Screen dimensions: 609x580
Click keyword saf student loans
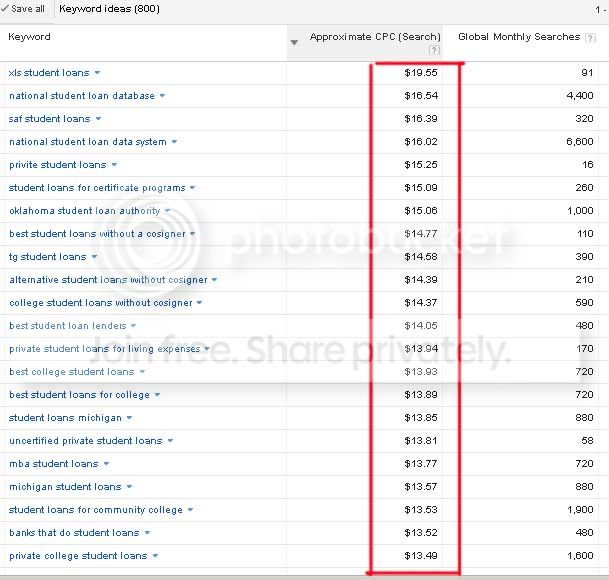tap(49, 118)
